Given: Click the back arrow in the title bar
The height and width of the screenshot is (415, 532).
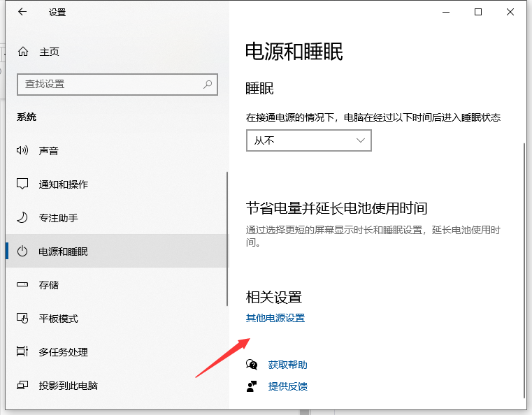Looking at the screenshot, I should point(22,12).
